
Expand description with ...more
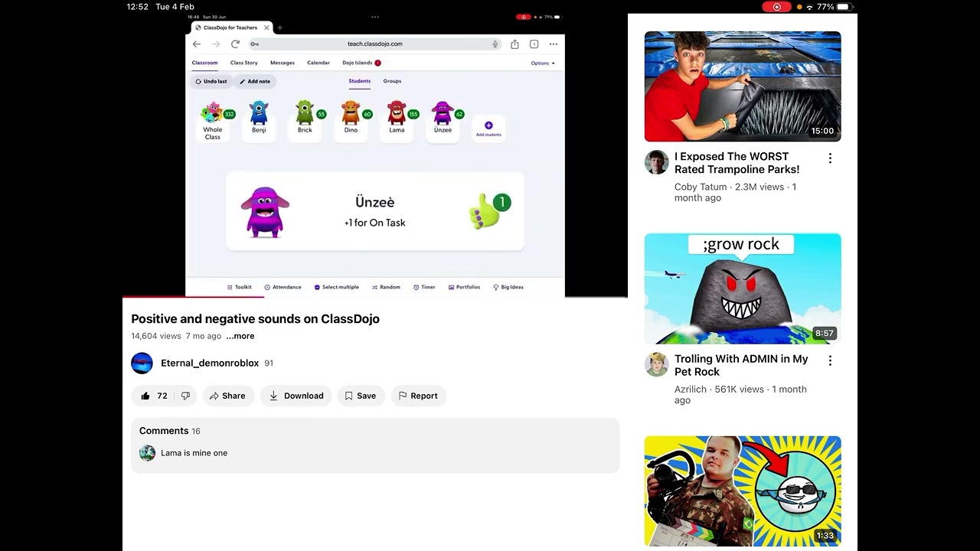tap(240, 336)
